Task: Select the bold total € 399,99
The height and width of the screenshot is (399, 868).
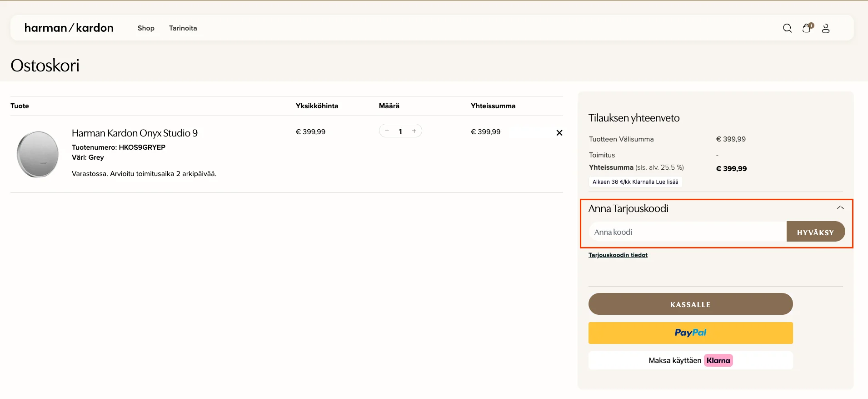Action: click(x=731, y=169)
